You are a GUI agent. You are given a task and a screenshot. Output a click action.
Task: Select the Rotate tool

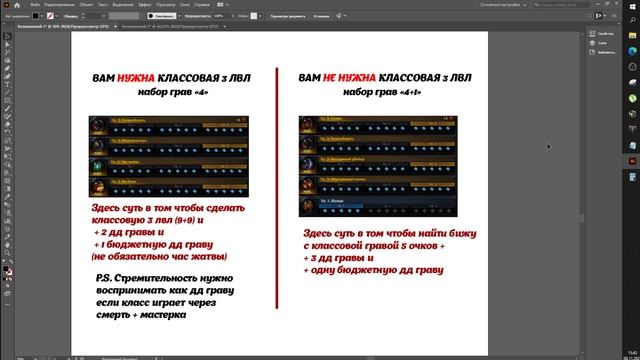7,133
